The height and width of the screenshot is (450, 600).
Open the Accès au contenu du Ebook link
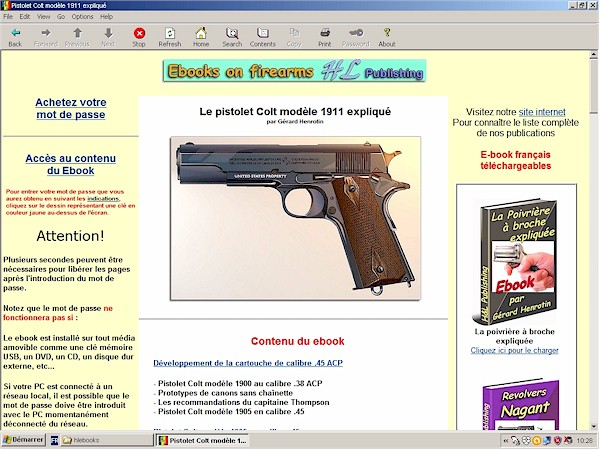point(71,164)
